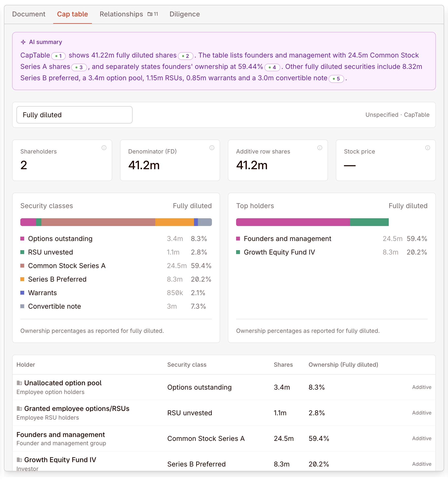The height and width of the screenshot is (481, 448).
Task: Click the orange Series B Preferred bar segment
Action: pyautogui.click(x=174, y=222)
